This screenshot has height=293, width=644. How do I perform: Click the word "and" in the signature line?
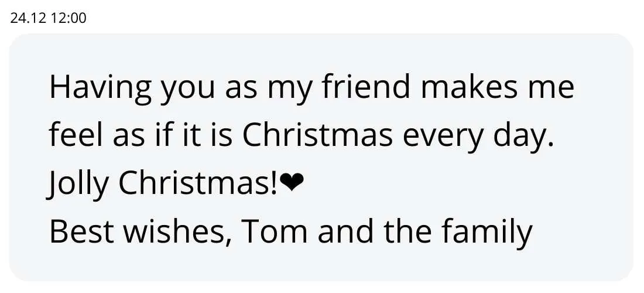tap(346, 232)
